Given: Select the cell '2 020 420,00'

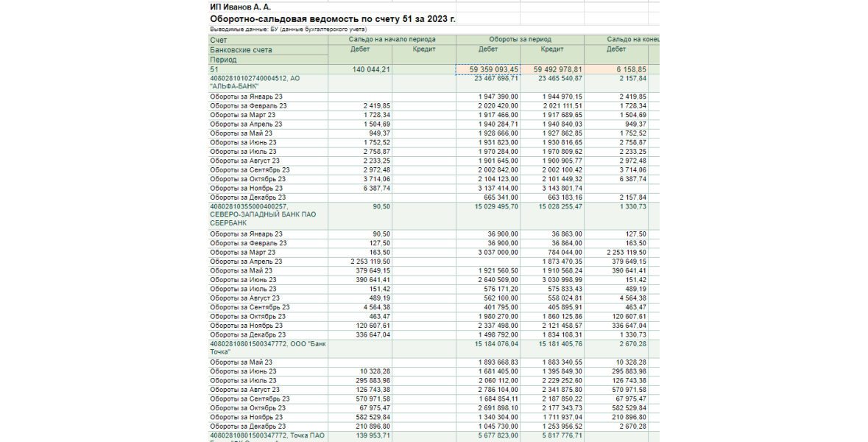Looking at the screenshot, I should (487, 106).
